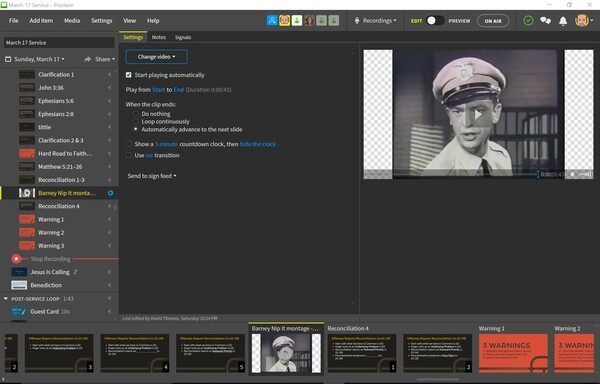Click the arrow icon on the Warning 3 row
This screenshot has height=384, width=600.
pyautogui.click(x=109, y=246)
